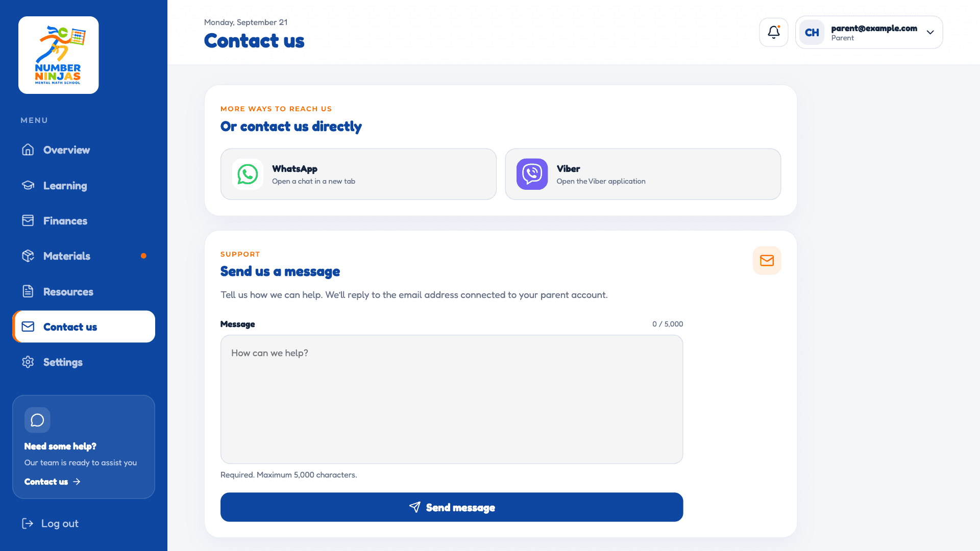Click the orange envelope icon in Support card
The width and height of the screenshot is (980, 551).
[767, 261]
